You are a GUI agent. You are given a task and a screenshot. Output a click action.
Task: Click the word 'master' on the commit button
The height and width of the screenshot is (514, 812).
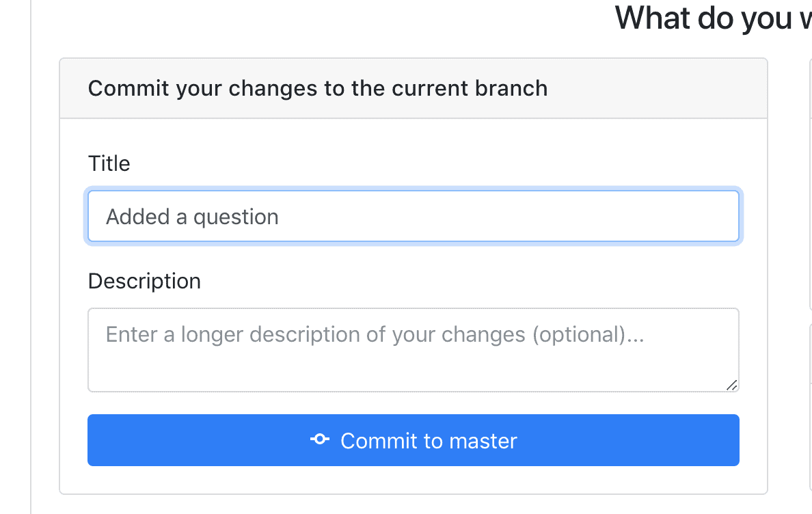(x=483, y=441)
